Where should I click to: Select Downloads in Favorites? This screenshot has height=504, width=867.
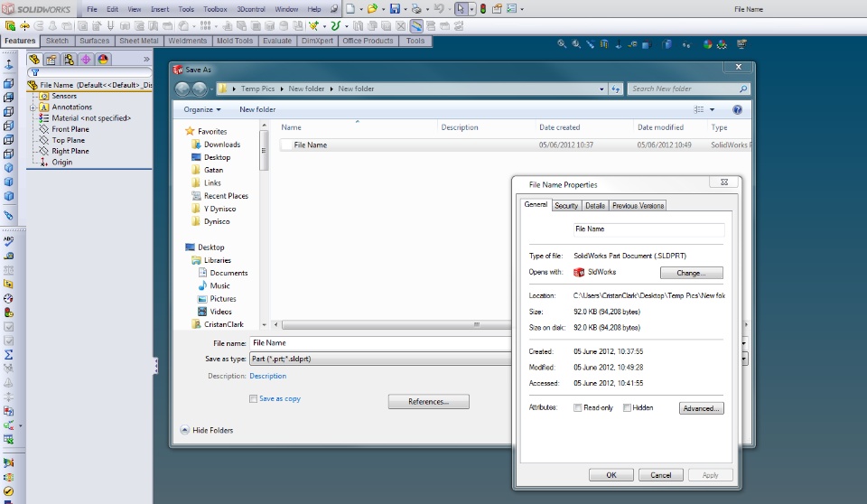222,145
